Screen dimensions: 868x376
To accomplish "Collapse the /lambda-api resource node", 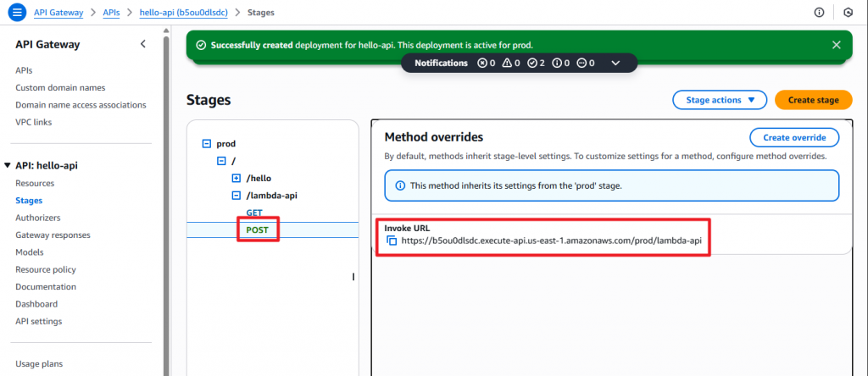I will click(x=236, y=195).
